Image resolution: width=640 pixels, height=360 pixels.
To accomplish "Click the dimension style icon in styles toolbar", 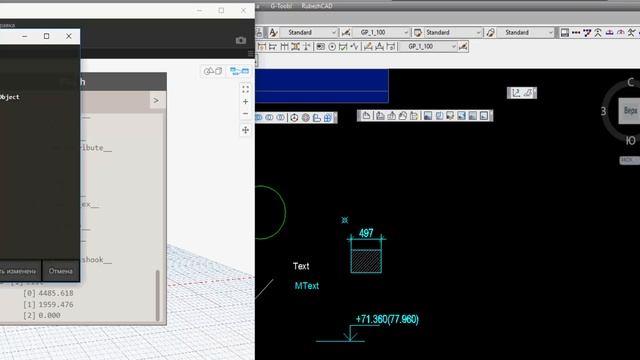I will click(x=346, y=32).
